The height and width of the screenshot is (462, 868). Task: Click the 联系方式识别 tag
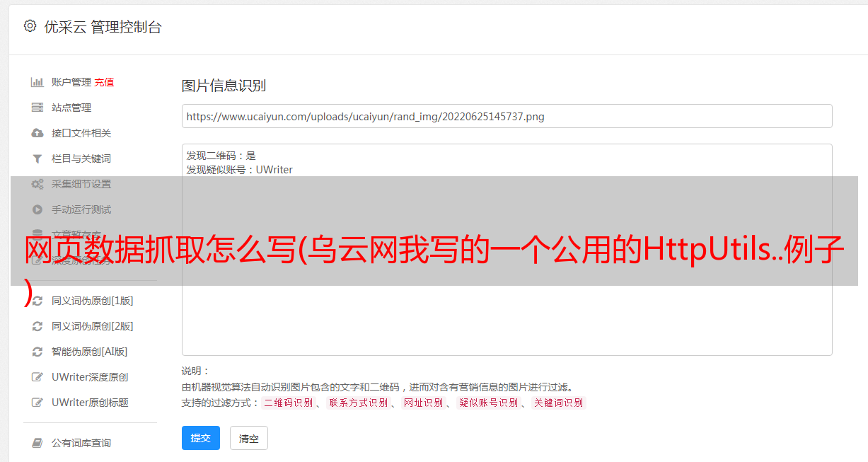click(x=358, y=403)
